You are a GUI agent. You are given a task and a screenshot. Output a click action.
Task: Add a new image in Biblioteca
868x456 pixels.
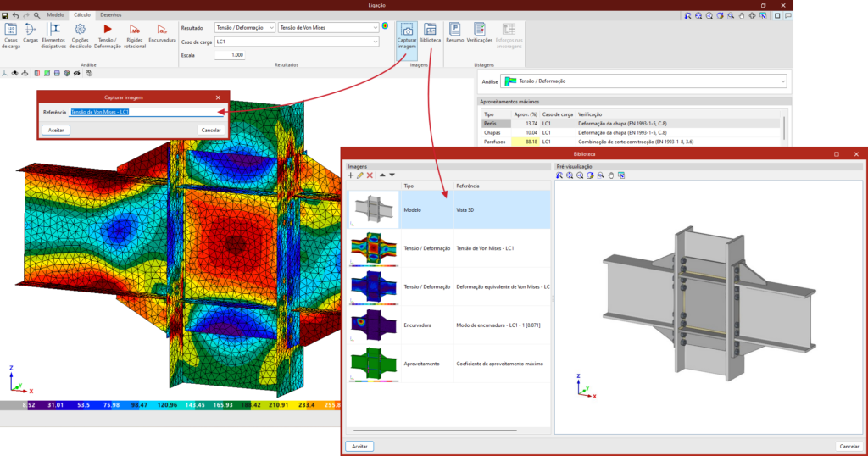(x=350, y=175)
